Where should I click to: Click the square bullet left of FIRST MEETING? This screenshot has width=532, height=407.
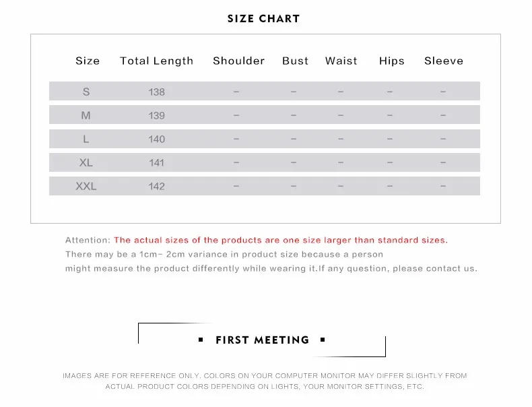pos(201,340)
